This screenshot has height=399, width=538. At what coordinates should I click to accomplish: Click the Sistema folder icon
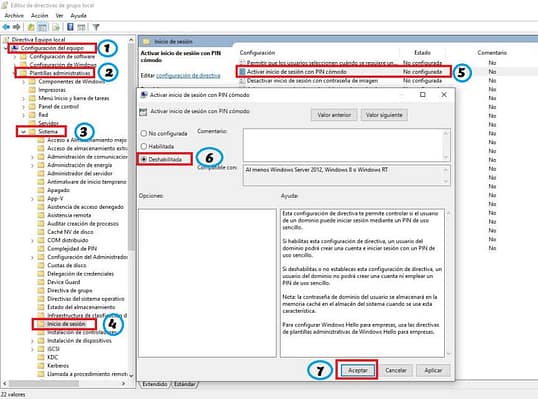point(32,131)
